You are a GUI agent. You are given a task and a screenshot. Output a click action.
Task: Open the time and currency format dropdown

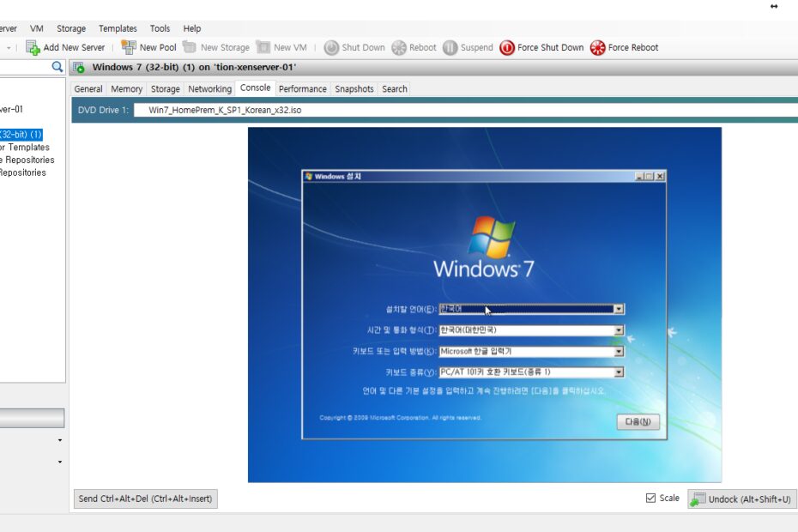[x=619, y=330]
